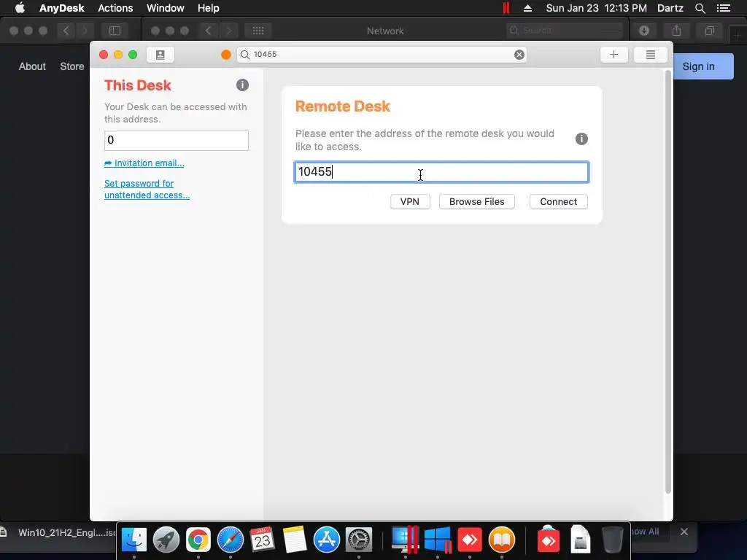
Task: Open the Window menu
Action: [166, 8]
